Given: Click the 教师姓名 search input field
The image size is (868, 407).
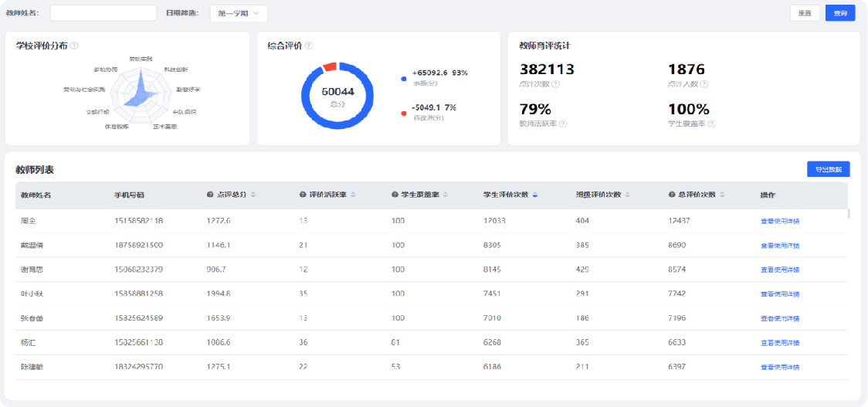Looking at the screenshot, I should pos(103,13).
